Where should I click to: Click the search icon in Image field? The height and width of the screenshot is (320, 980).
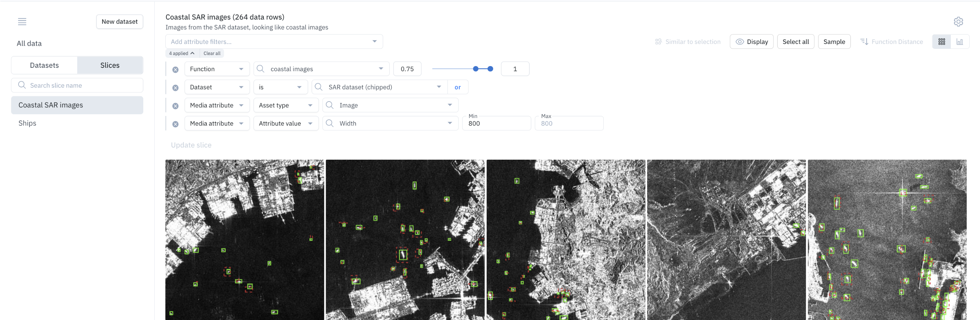coord(330,105)
